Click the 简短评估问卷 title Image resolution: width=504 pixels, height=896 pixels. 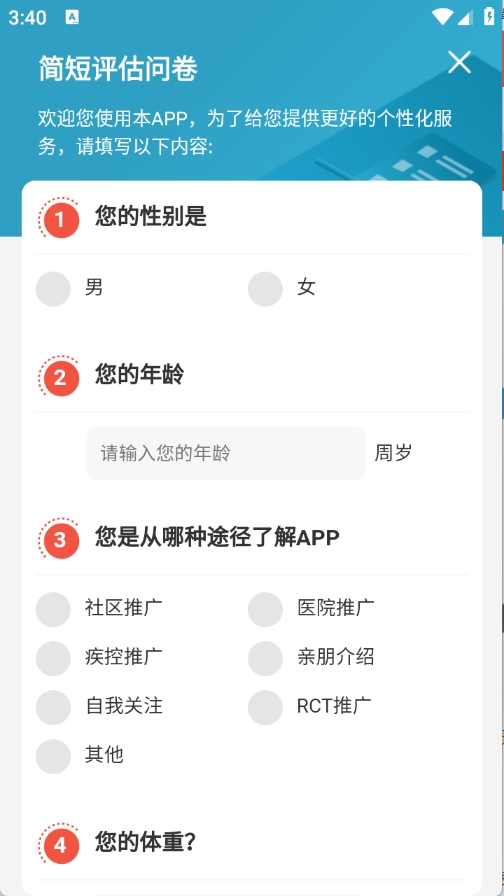(118, 69)
